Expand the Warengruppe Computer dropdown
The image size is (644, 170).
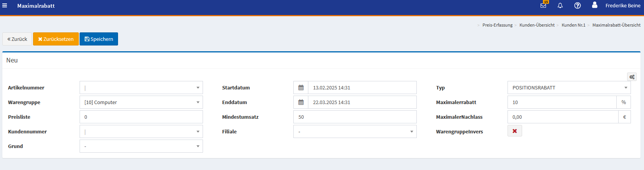click(141, 102)
